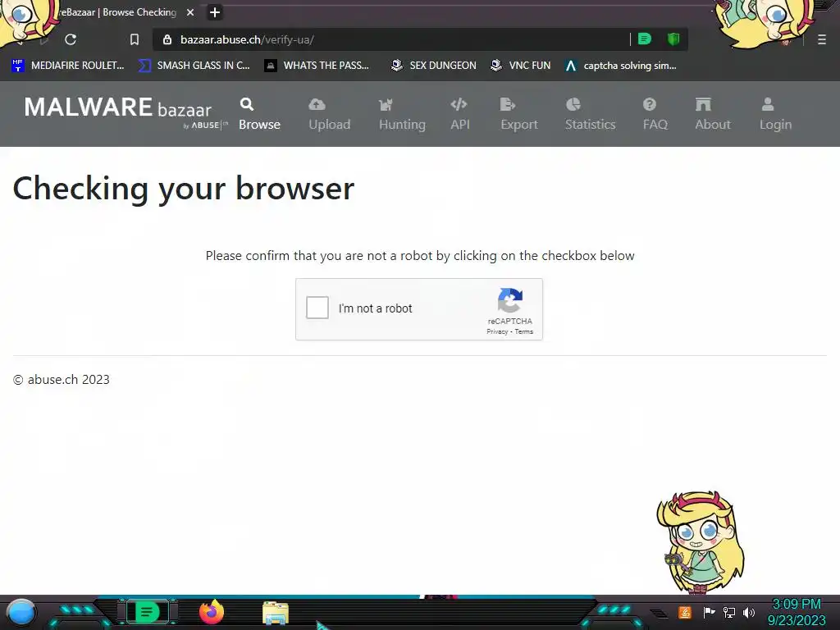The height and width of the screenshot is (630, 840).
Task: Click the Export file icon
Action: [x=507, y=104]
